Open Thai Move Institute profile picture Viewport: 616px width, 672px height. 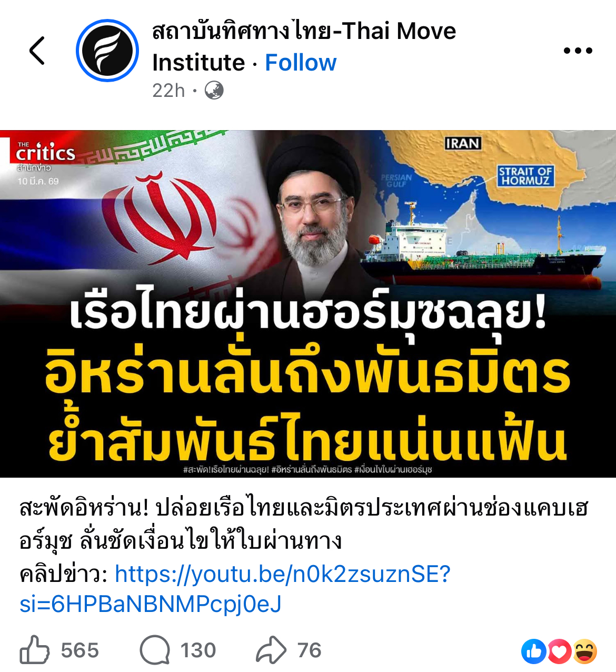coord(107,51)
